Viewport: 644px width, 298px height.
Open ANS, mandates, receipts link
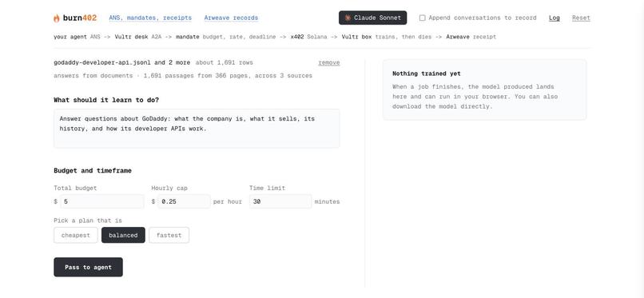pyautogui.click(x=150, y=18)
